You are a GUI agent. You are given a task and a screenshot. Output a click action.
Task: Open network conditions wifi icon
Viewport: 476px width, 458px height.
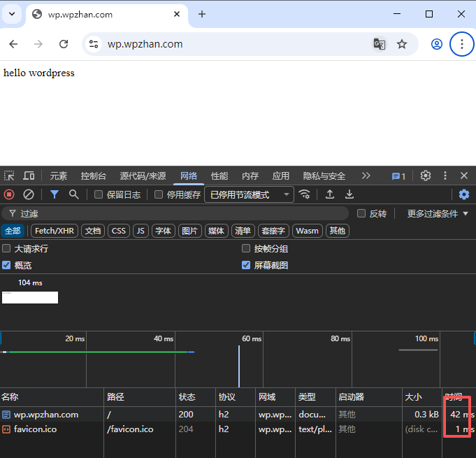(x=304, y=194)
